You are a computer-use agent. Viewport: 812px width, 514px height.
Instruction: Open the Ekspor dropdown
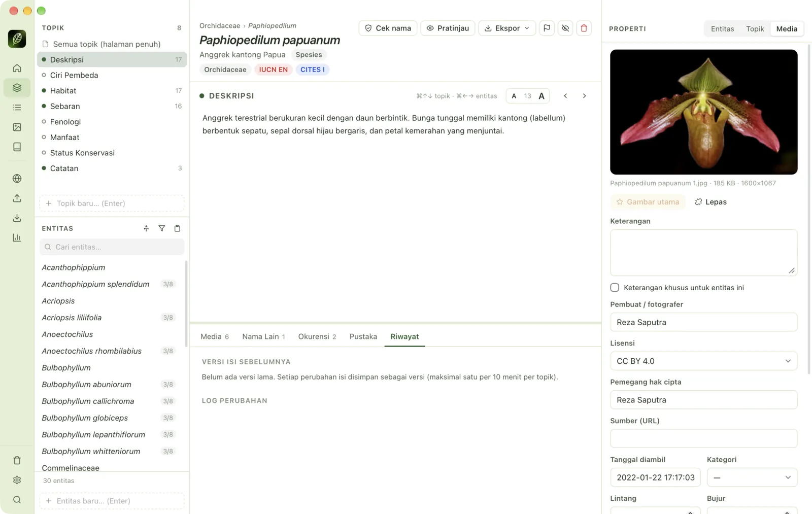[506, 28]
